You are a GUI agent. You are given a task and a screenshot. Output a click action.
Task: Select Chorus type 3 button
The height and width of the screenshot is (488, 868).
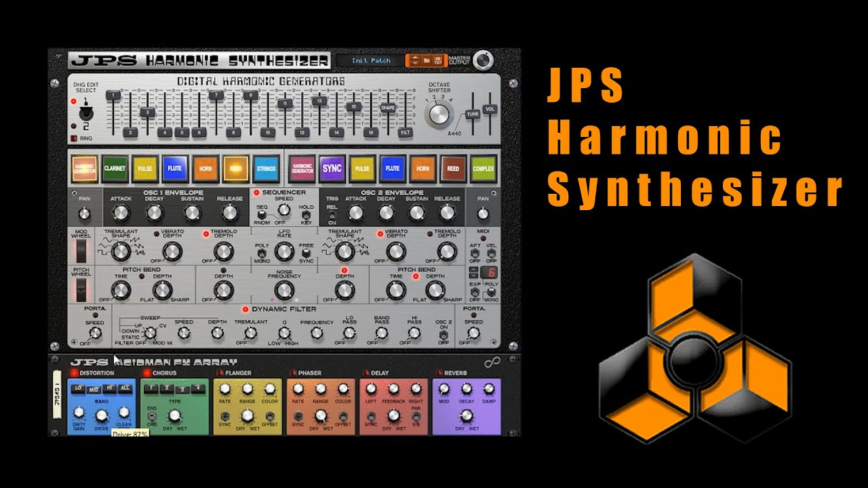pyautogui.click(x=182, y=389)
